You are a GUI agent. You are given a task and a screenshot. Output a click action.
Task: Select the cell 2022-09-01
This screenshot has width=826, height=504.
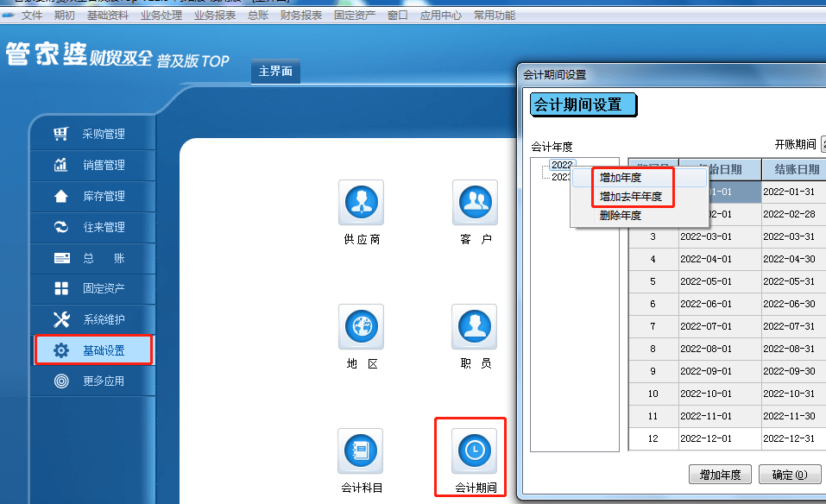pos(720,371)
